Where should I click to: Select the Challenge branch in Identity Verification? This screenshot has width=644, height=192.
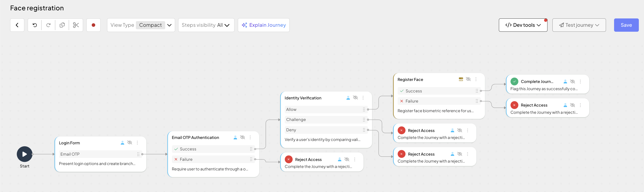[x=326, y=120]
